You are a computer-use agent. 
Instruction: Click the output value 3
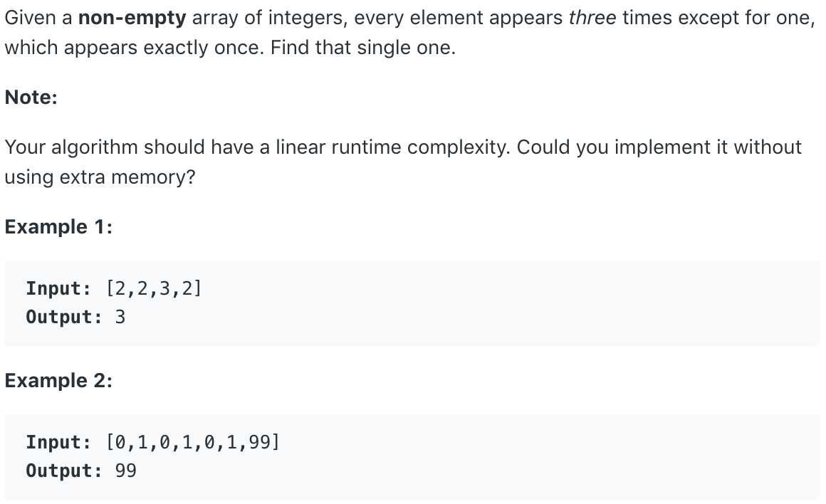click(120, 317)
